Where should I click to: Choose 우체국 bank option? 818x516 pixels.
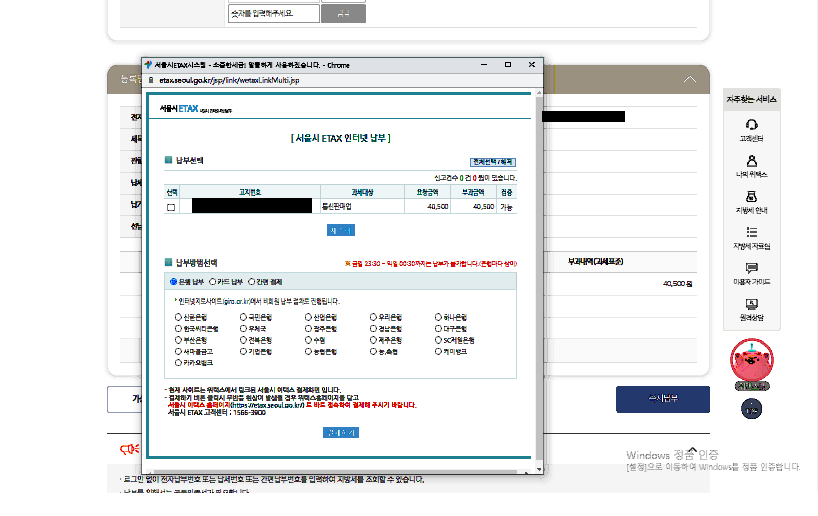(x=243, y=329)
